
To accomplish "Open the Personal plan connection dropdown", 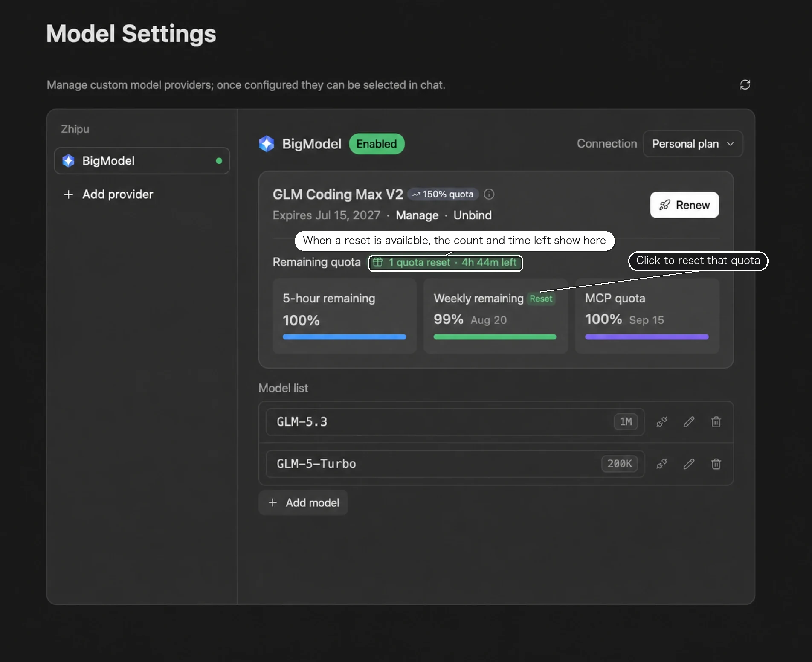I will point(693,144).
